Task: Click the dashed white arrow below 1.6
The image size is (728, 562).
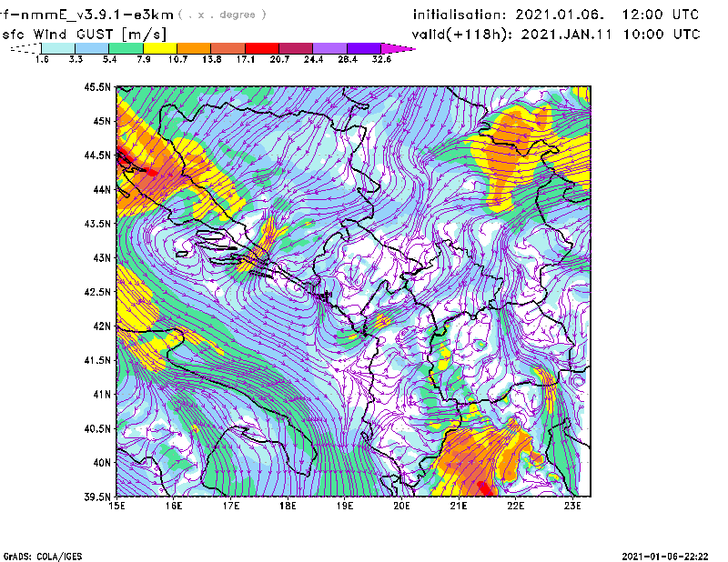Action: (25, 48)
